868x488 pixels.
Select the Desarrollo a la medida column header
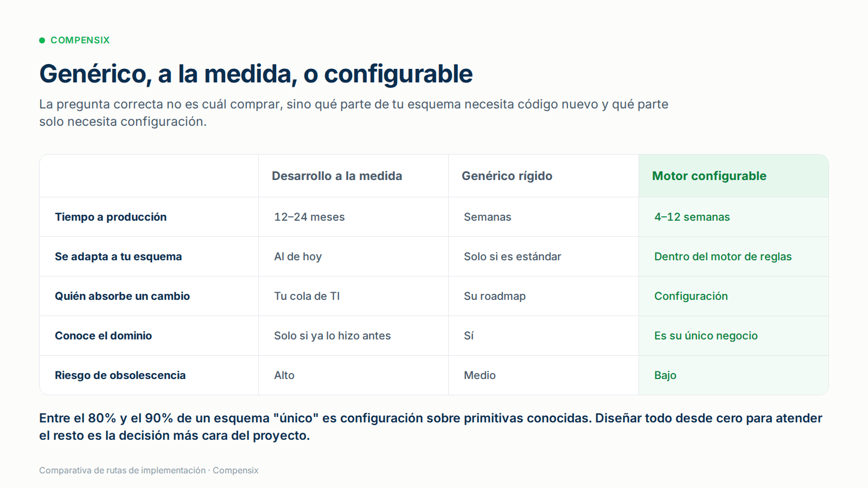(x=337, y=176)
